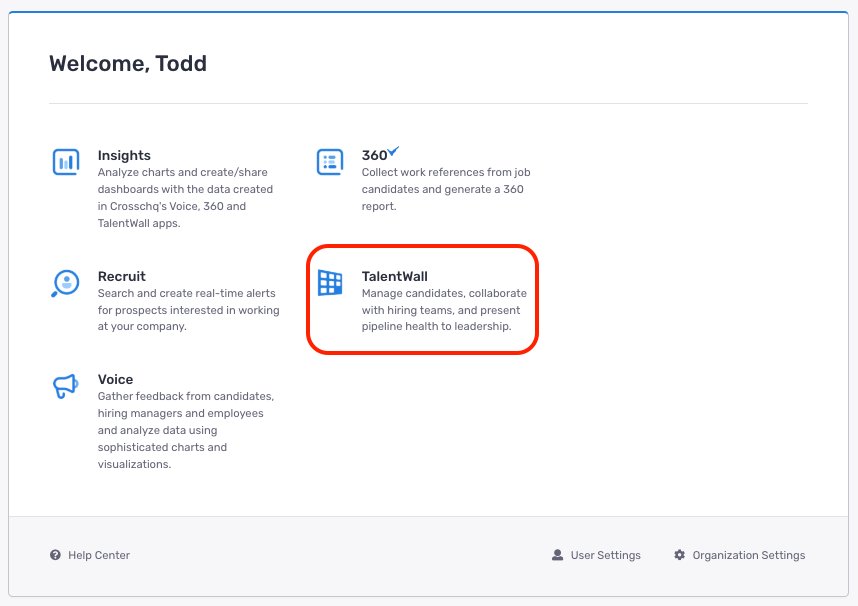Open the TalentWall grid icon
Screen dimensions: 858x606
(x=329, y=283)
